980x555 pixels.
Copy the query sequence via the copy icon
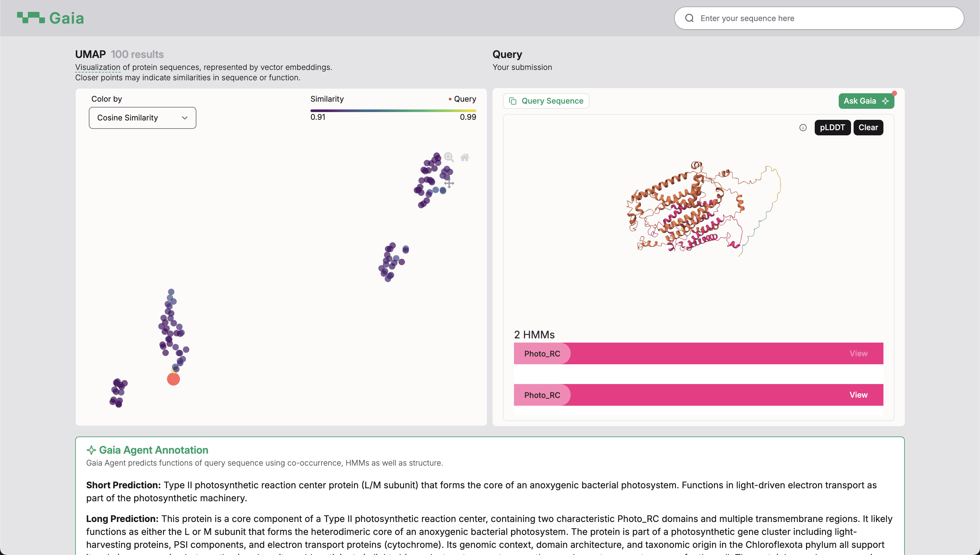pos(513,101)
